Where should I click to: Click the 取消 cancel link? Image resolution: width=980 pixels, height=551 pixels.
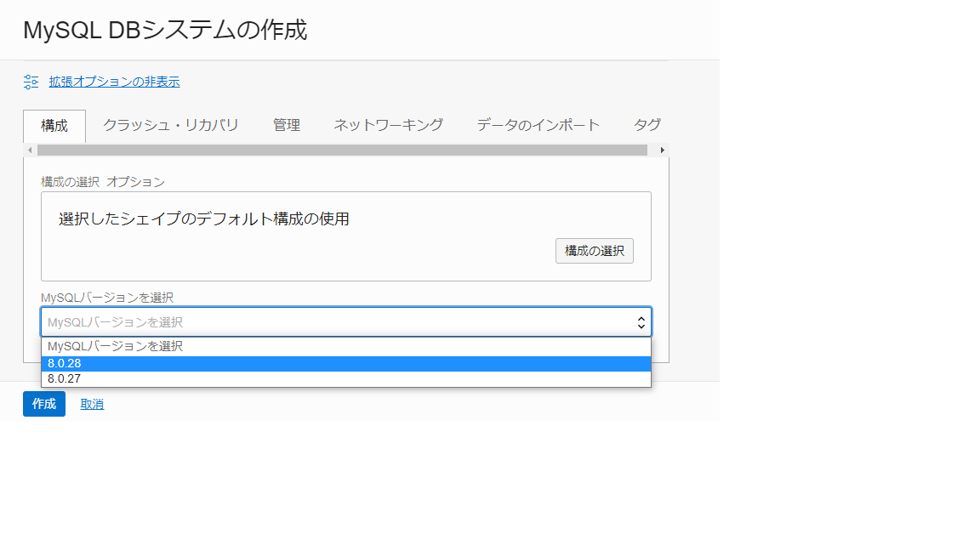pyautogui.click(x=92, y=404)
